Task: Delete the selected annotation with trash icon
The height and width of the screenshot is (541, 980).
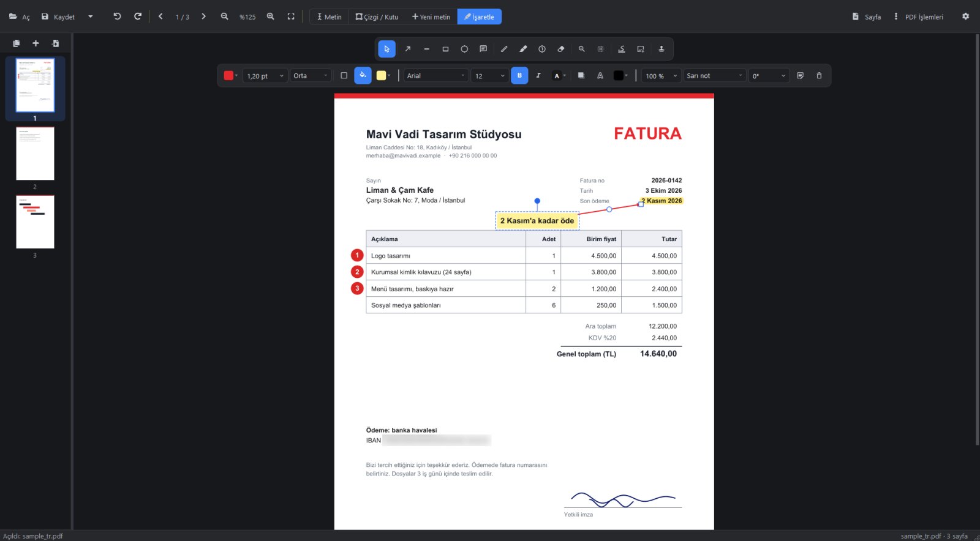Action: (x=819, y=76)
